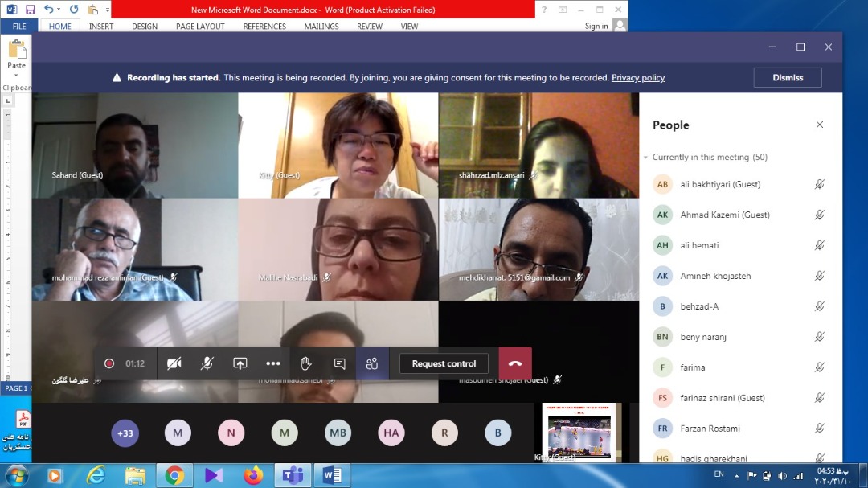The image size is (868, 488).
Task: Select farima participant row
Action: tap(740, 367)
